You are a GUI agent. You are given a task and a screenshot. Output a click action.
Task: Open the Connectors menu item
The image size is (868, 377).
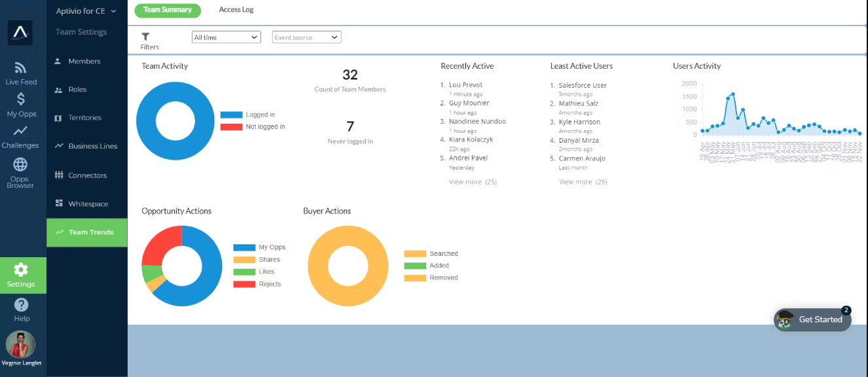87,175
